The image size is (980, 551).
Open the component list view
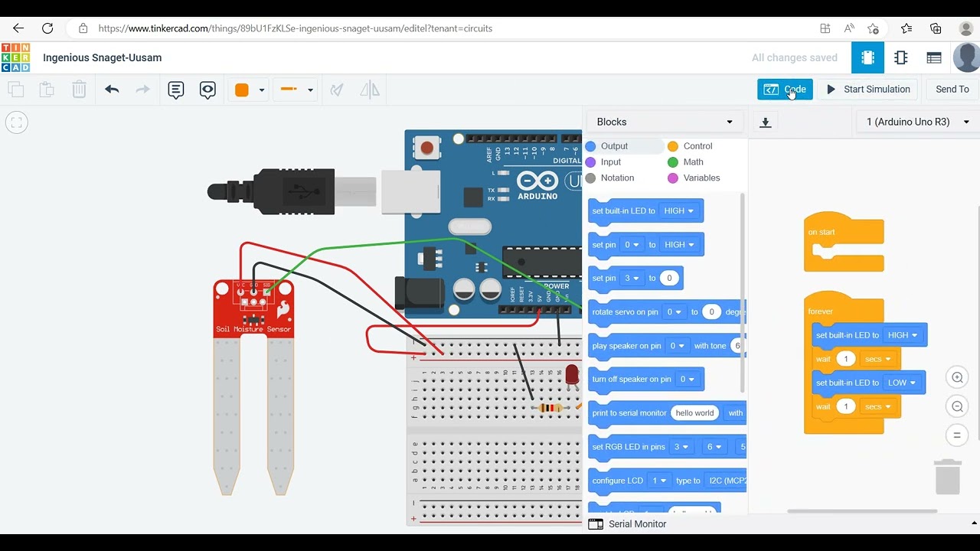(x=934, y=57)
